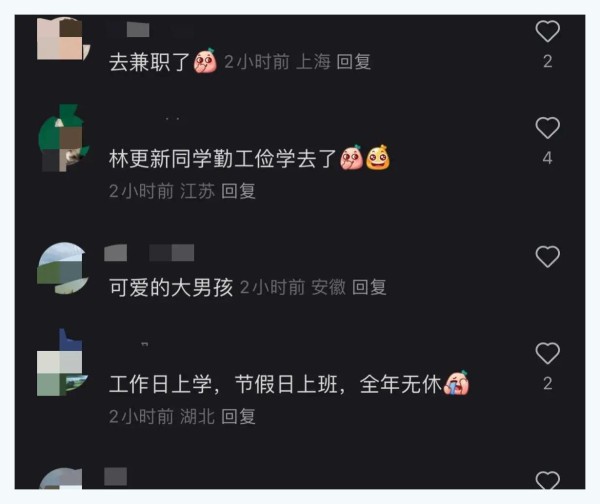Screen dimensions: 600x504
Task: Reply to the 去兼职了 comment from 上海
Action: click(354, 62)
